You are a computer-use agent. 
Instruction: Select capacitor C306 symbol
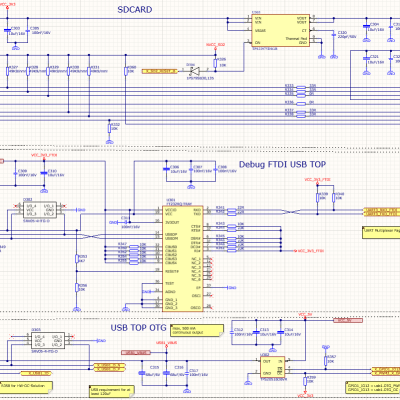coord(166,169)
